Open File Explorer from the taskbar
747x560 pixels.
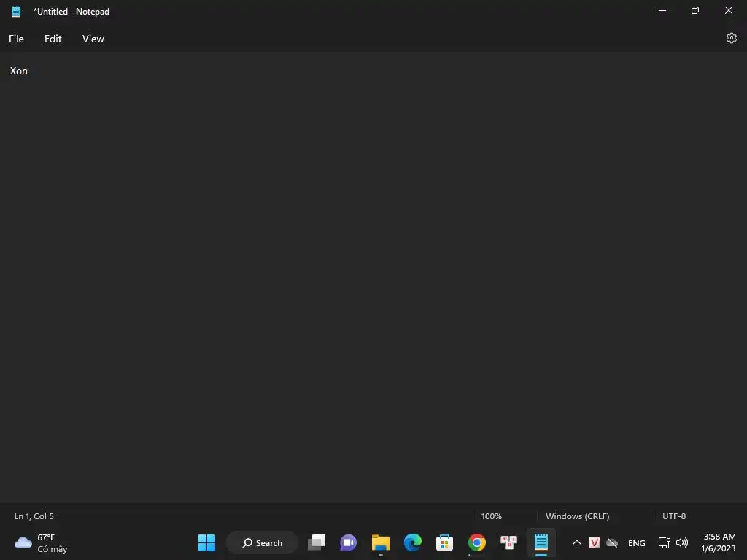click(381, 542)
